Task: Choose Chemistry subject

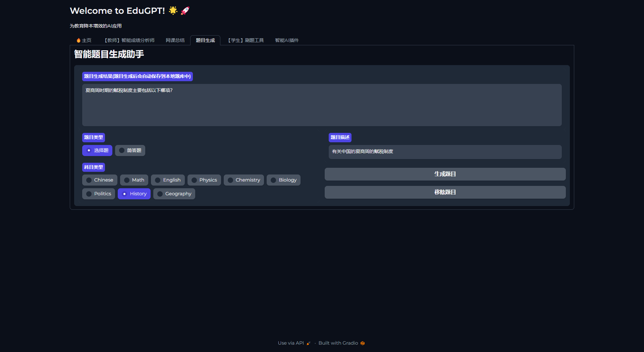Action: (244, 180)
